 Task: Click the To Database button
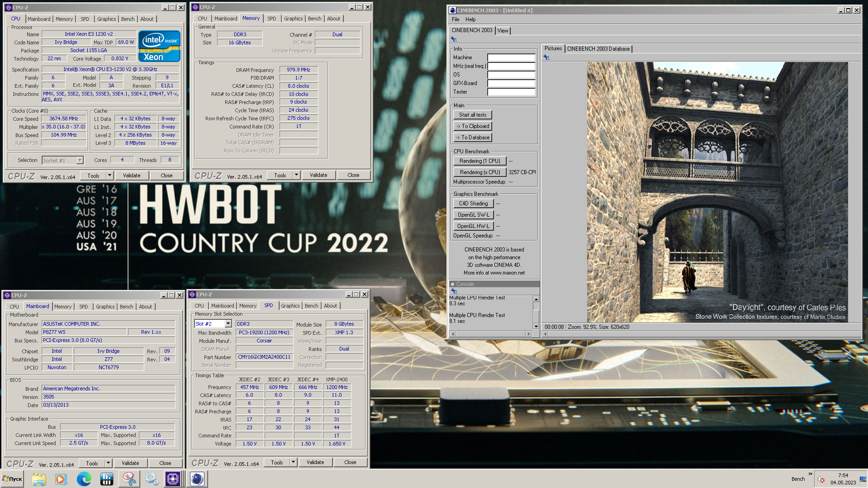click(x=473, y=137)
